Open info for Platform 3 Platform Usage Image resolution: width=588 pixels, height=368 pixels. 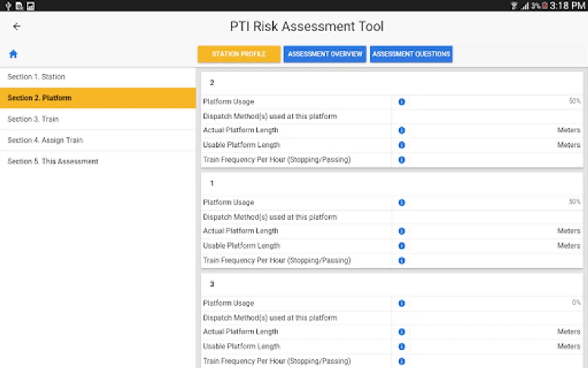401,303
